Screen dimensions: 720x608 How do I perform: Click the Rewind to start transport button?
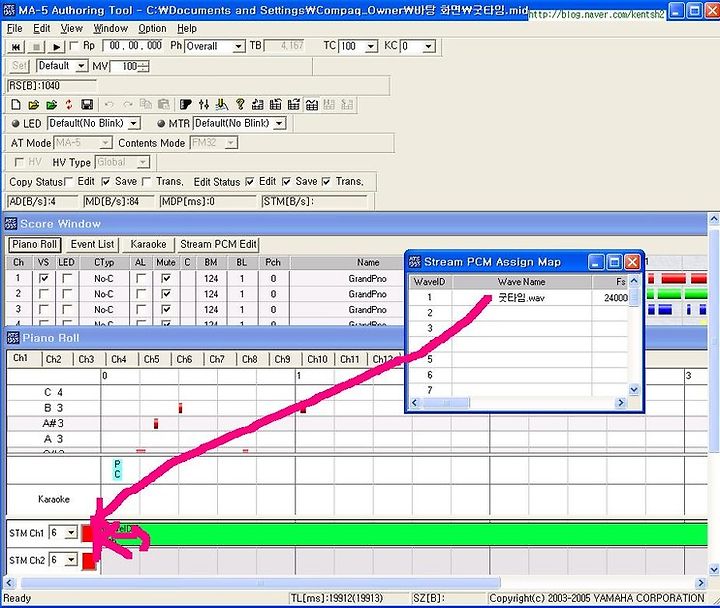pos(16,46)
